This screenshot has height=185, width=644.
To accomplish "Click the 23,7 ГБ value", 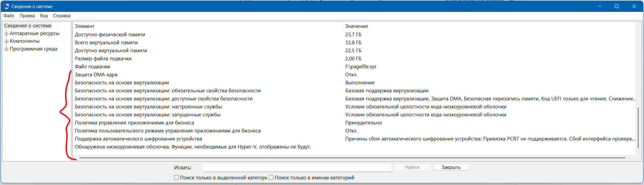I will [353, 34].
